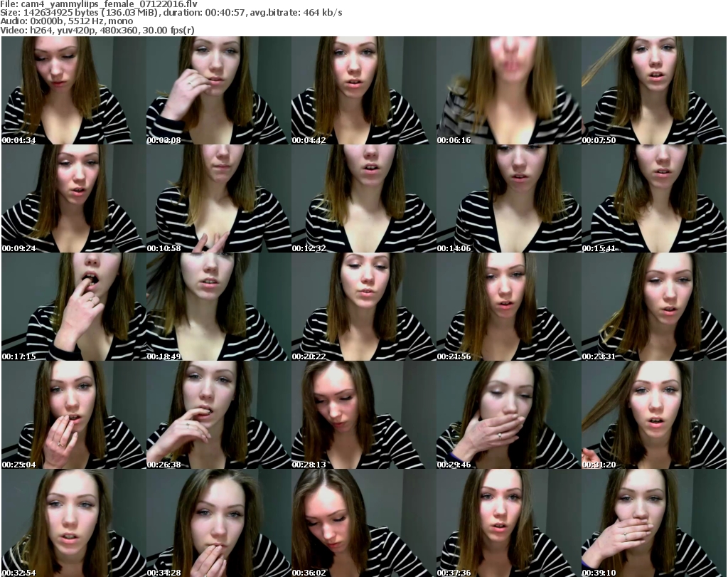Select the frame at 00:31:20
This screenshot has height=577, width=728.
654,415
